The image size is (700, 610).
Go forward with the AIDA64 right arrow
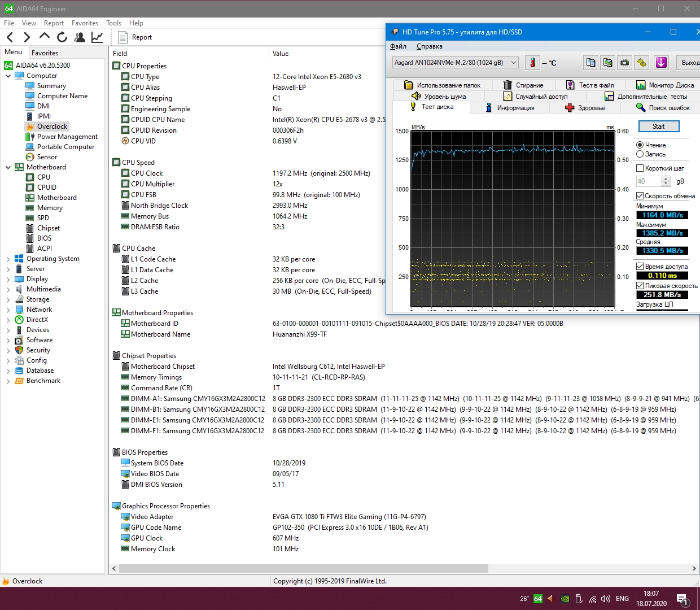pyautogui.click(x=27, y=37)
